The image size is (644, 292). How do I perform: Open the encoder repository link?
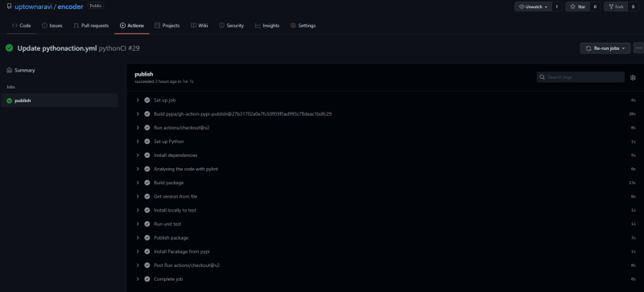(70, 6)
